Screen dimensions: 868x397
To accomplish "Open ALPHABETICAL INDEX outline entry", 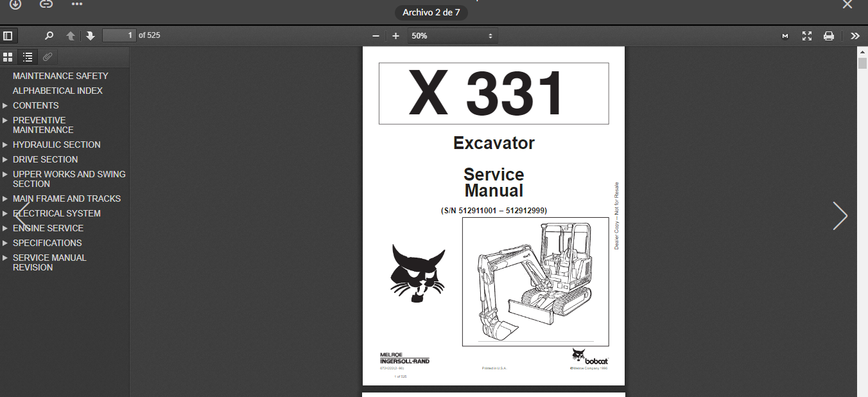I will pos(58,91).
